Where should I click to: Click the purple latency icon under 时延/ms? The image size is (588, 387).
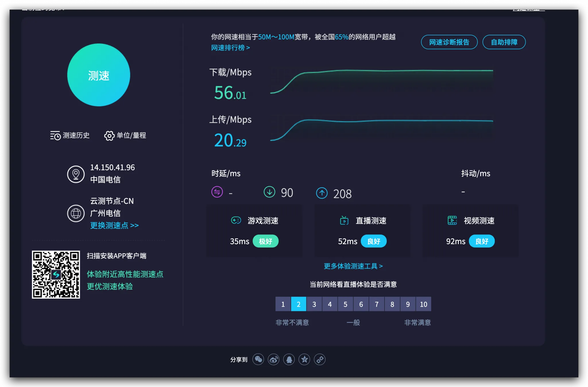tap(217, 192)
